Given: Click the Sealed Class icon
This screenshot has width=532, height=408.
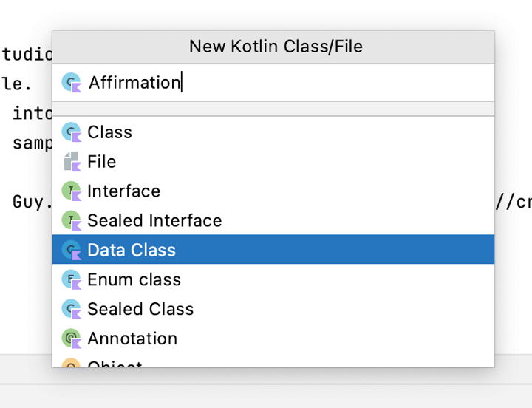Looking at the screenshot, I should click(72, 310).
